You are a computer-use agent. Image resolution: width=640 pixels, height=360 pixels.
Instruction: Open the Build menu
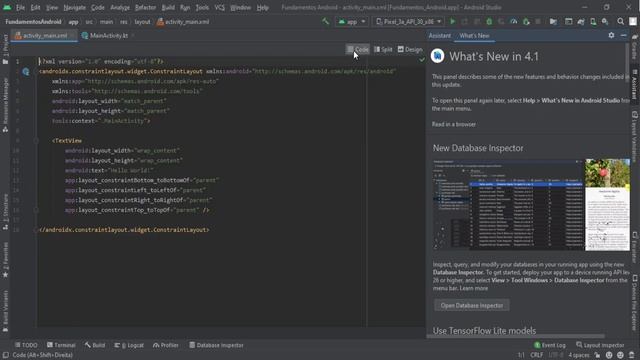pos(168,7)
